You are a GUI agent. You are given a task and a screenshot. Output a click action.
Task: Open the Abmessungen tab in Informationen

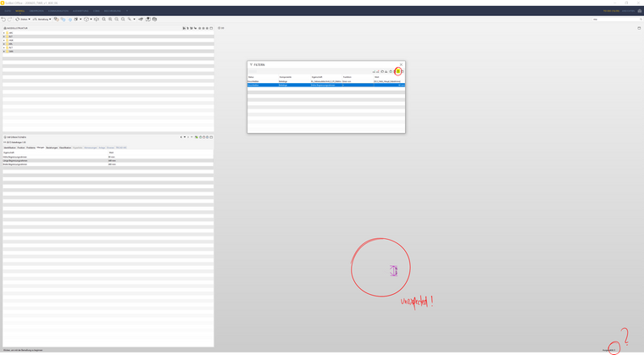91,147
